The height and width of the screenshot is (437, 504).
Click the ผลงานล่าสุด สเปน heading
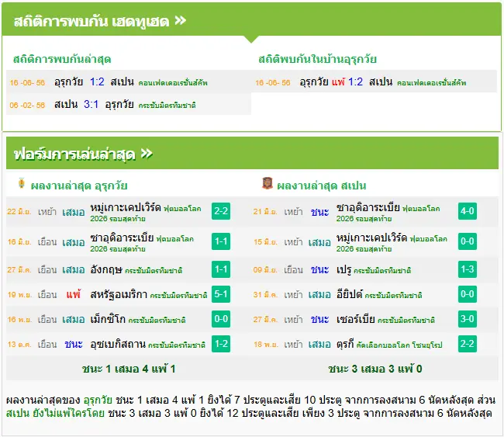[x=322, y=186]
